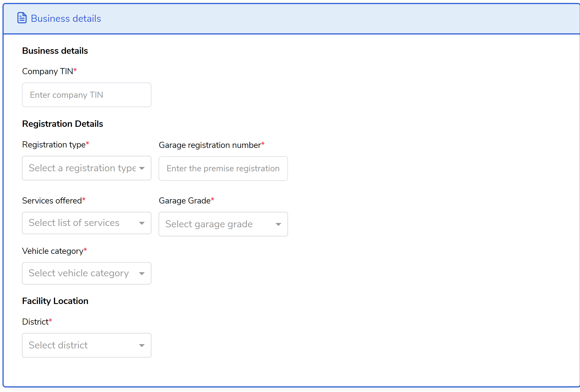Click the vehicle category caret icon

pos(142,274)
